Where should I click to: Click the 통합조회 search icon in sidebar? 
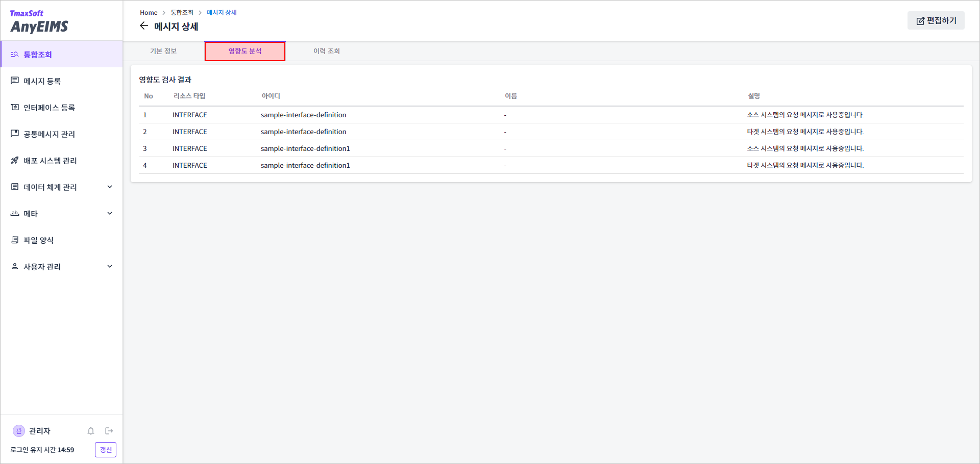tap(15, 54)
